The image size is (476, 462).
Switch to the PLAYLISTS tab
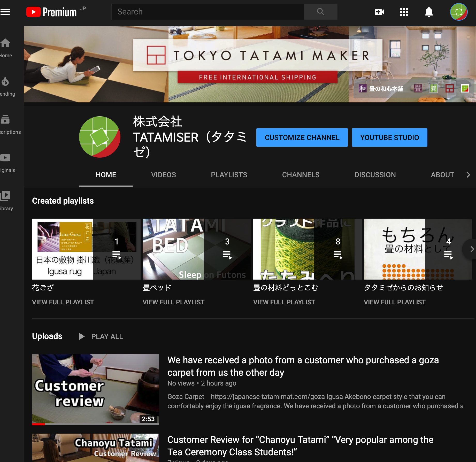[229, 175]
